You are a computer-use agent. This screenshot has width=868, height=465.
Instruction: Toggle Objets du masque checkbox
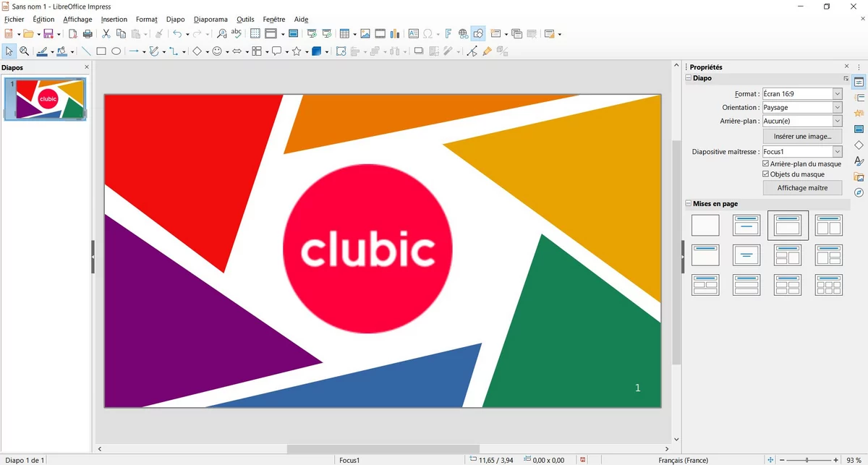click(766, 174)
